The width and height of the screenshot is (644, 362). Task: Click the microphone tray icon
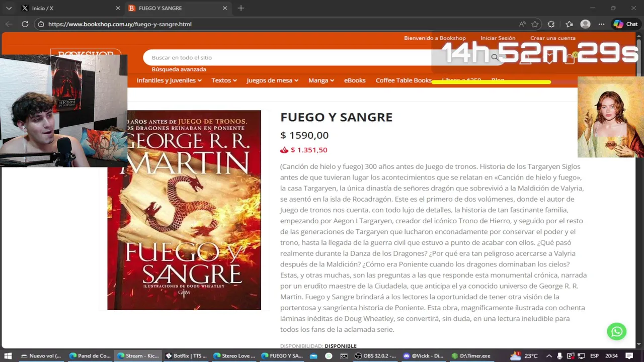(559, 356)
